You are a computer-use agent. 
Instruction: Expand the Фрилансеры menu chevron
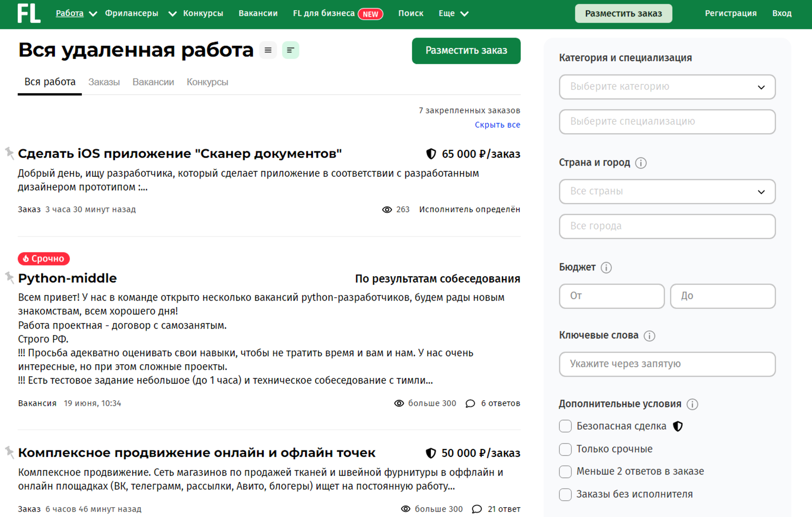[172, 14]
